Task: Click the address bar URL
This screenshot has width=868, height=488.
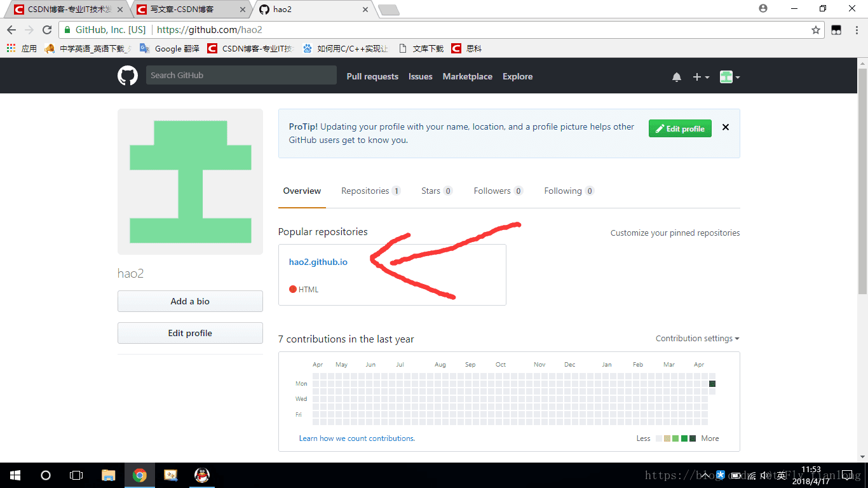Action: pyautogui.click(x=210, y=30)
